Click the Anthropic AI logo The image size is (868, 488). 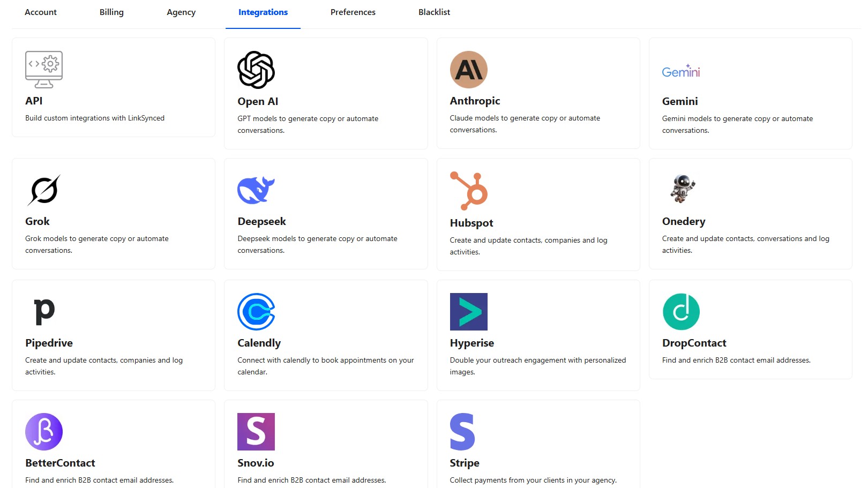[469, 70]
